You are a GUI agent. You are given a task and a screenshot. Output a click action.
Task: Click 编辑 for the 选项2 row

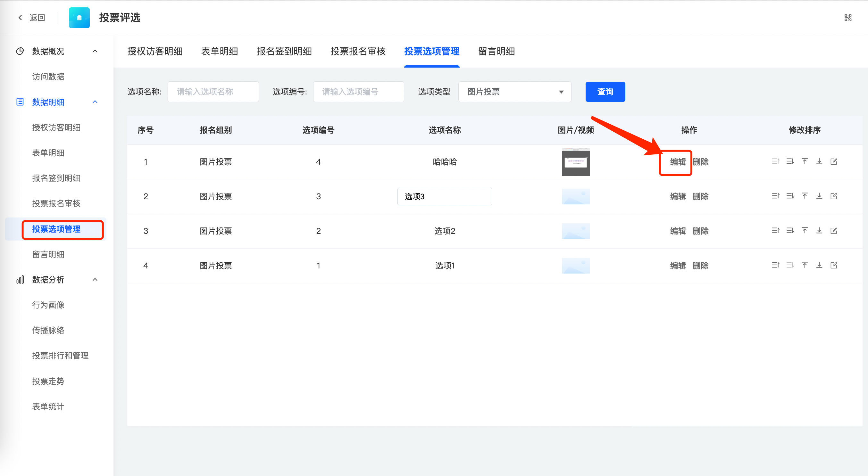click(678, 231)
